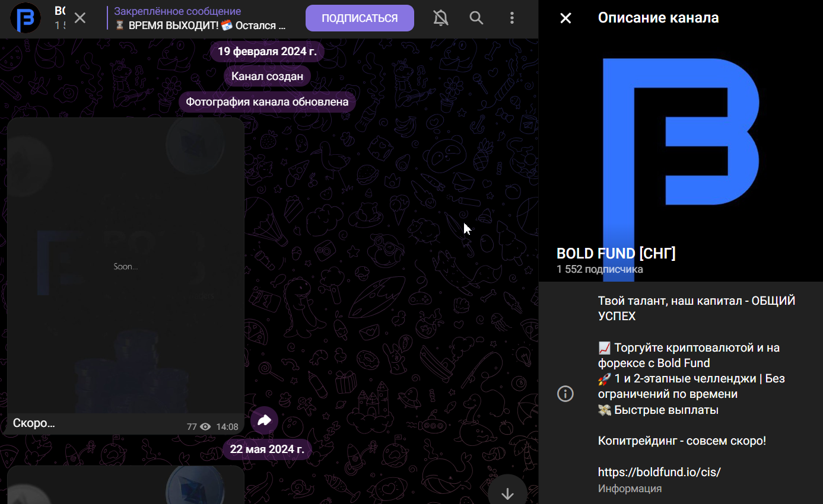This screenshot has width=823, height=504.
Task: Click the Фотография канала обновлена service message
Action: click(x=267, y=101)
